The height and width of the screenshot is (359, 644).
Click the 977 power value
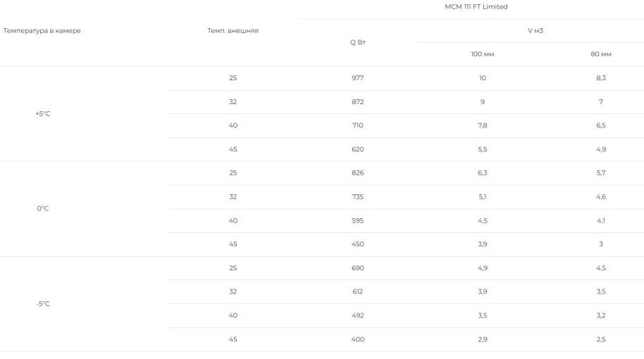point(358,78)
